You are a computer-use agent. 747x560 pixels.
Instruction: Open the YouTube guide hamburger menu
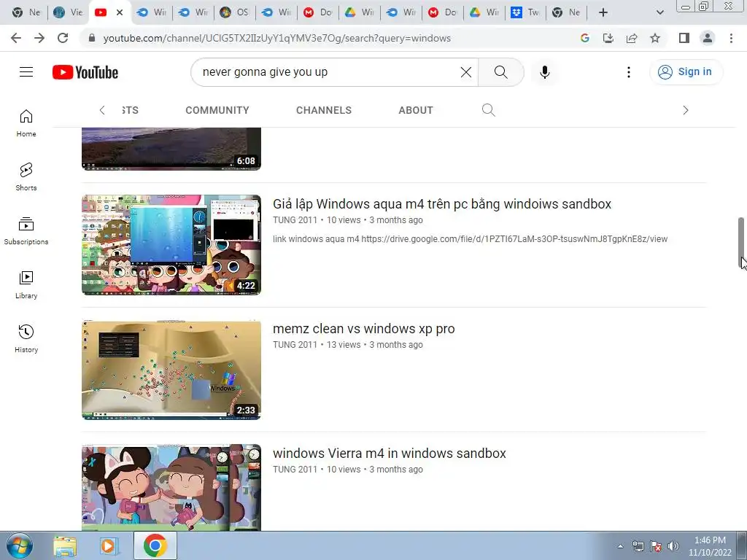coord(26,72)
